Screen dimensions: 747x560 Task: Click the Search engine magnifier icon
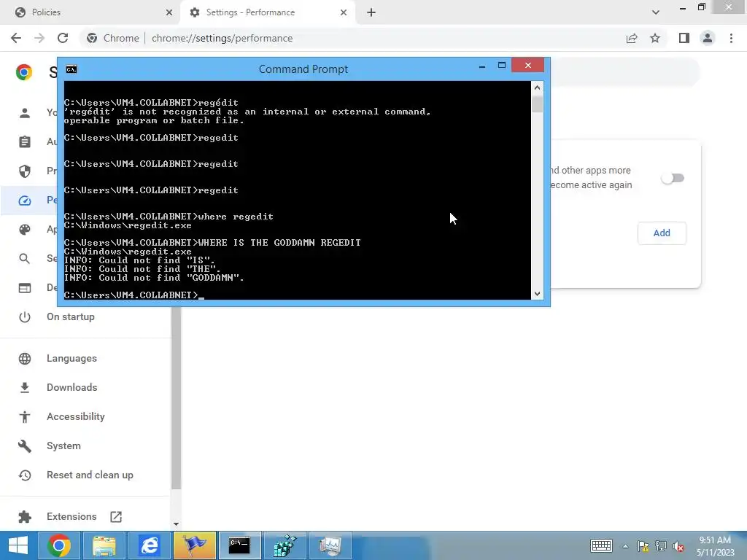(25, 259)
